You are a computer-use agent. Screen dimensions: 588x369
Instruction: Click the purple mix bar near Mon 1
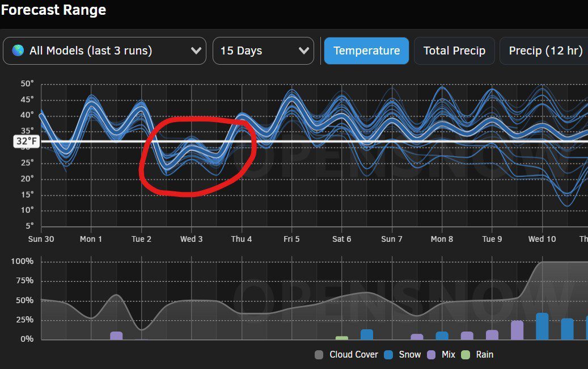[x=116, y=336]
